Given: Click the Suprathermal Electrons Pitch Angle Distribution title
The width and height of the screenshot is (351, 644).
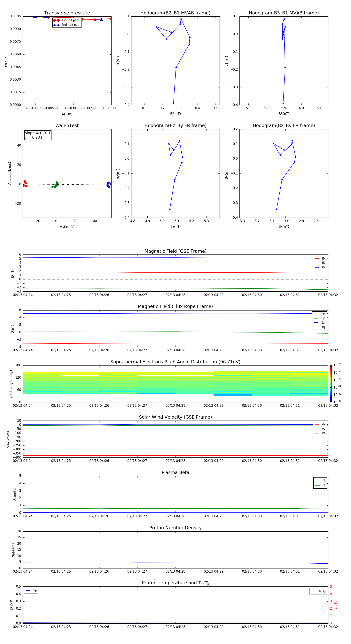Looking at the screenshot, I should point(175,362).
